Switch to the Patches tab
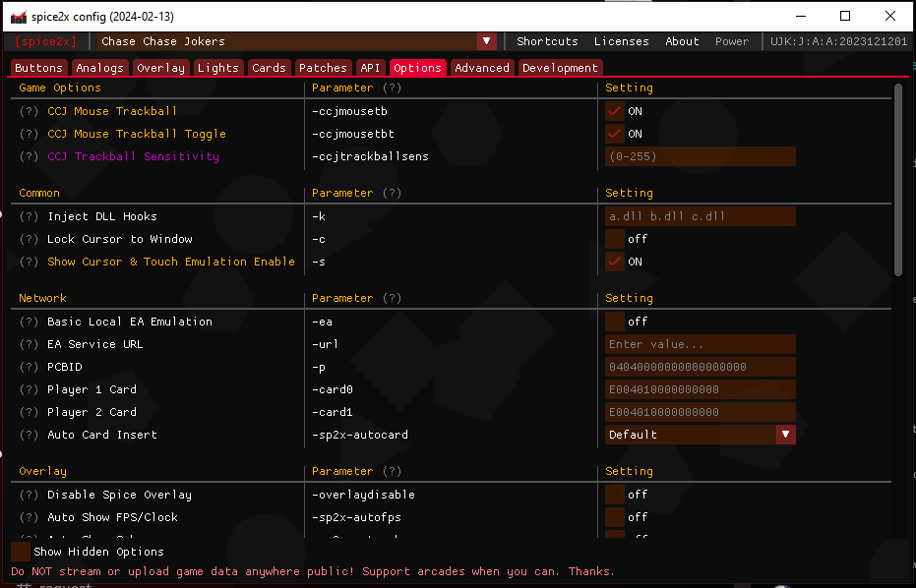This screenshot has height=588, width=916. click(x=323, y=68)
